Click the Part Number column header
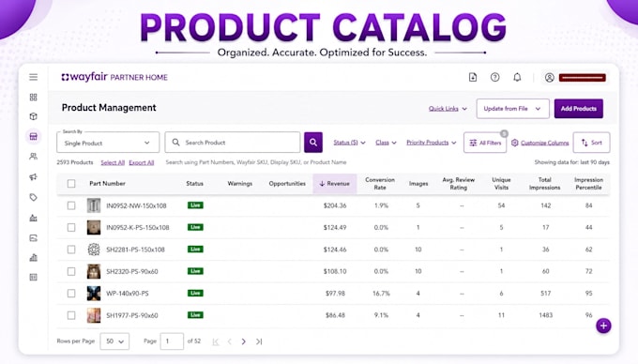This screenshot has height=364, width=638. coord(107,184)
